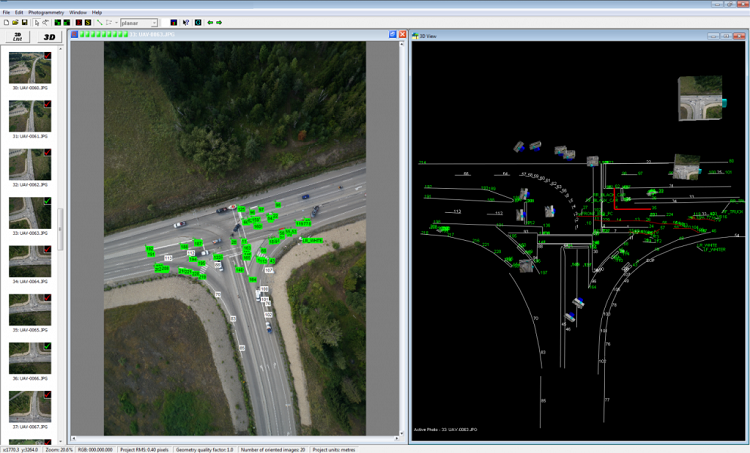The height and width of the screenshot is (453, 750).
Task: Click the red line segment in 3D View
Action: tap(631, 209)
